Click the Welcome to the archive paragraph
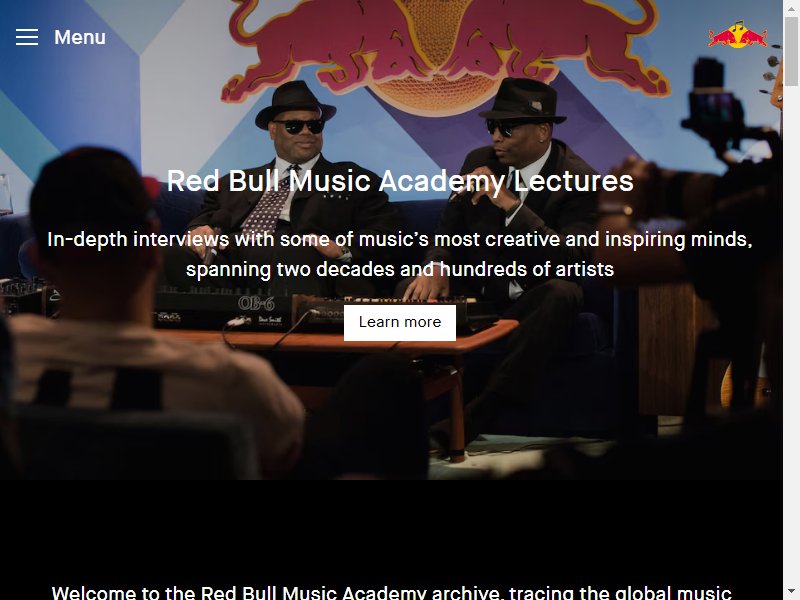Image resolution: width=800 pixels, height=600 pixels. coord(391,592)
